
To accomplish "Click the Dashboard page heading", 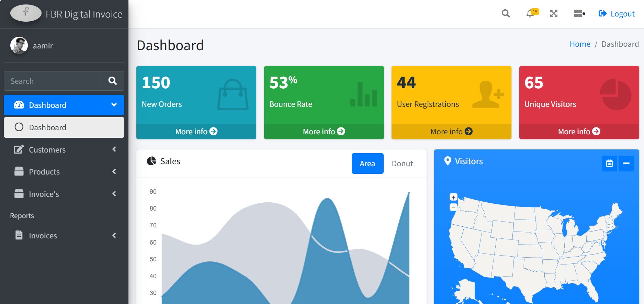I will (170, 45).
